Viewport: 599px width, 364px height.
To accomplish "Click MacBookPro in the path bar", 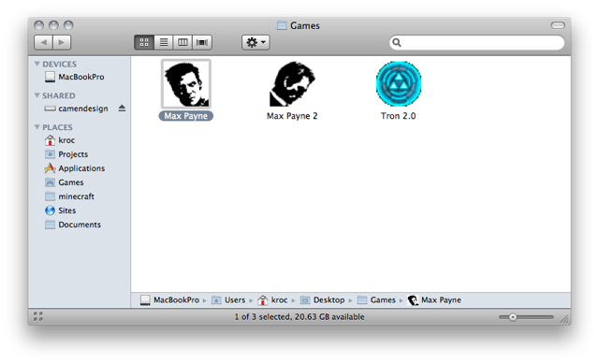I will pyautogui.click(x=176, y=300).
